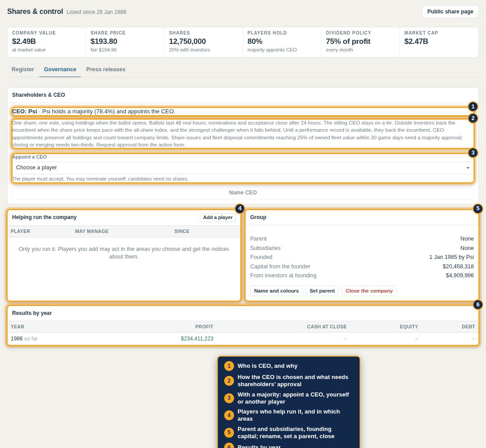Click Add a player button
486x448 pixels.
click(x=218, y=217)
